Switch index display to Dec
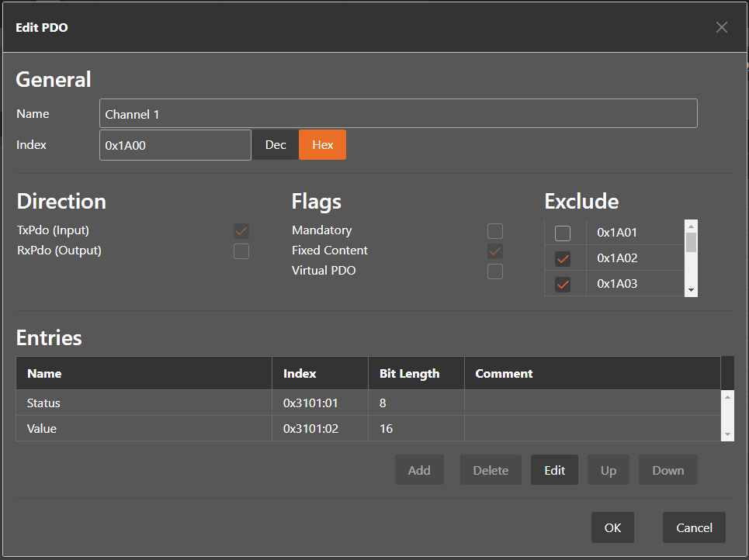The width and height of the screenshot is (749, 560). [x=276, y=145]
